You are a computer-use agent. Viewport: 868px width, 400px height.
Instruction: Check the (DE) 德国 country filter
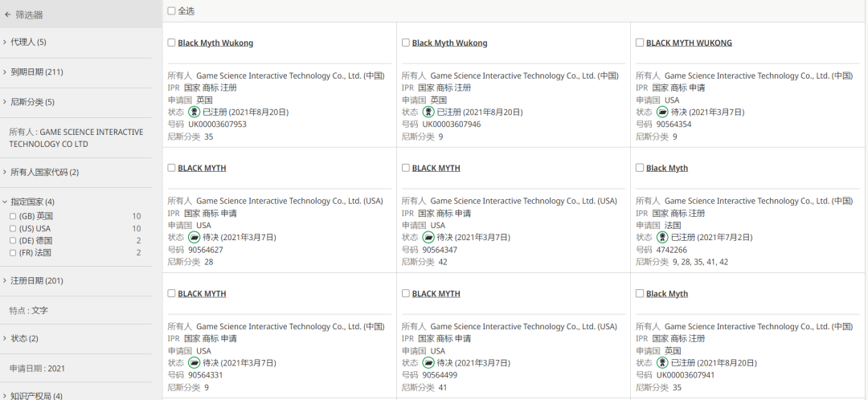click(13, 241)
